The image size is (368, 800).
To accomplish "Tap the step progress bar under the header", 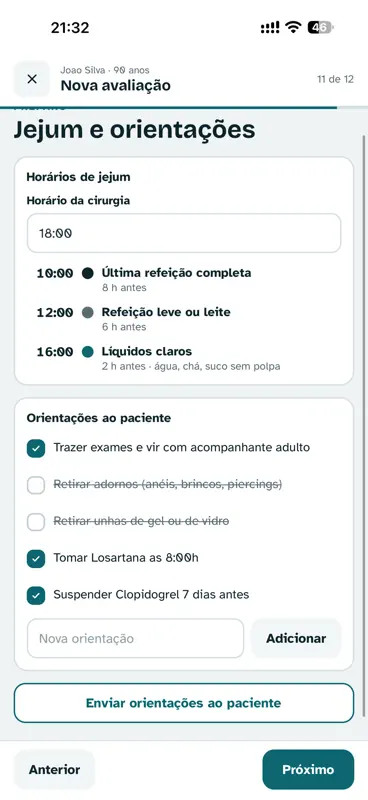I will pyautogui.click(x=184, y=108).
